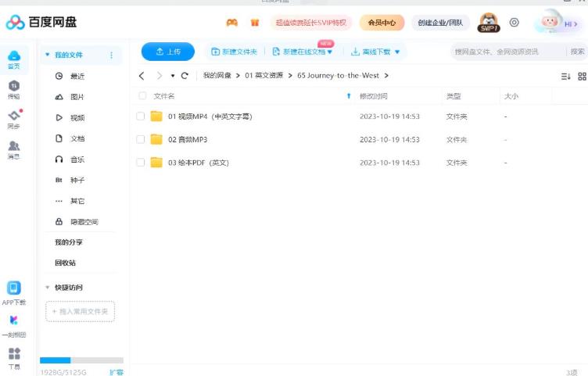
Task: Go to 首页 home in sidebar
Action: pyautogui.click(x=14, y=59)
